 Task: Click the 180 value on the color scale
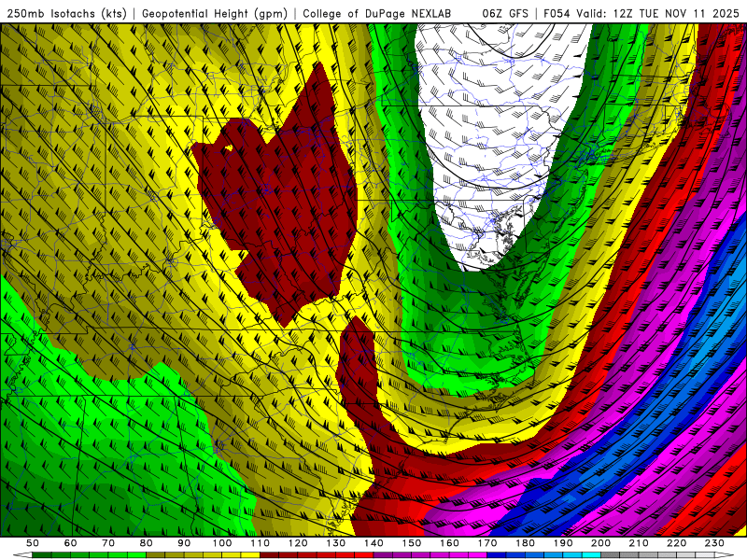click(525, 543)
